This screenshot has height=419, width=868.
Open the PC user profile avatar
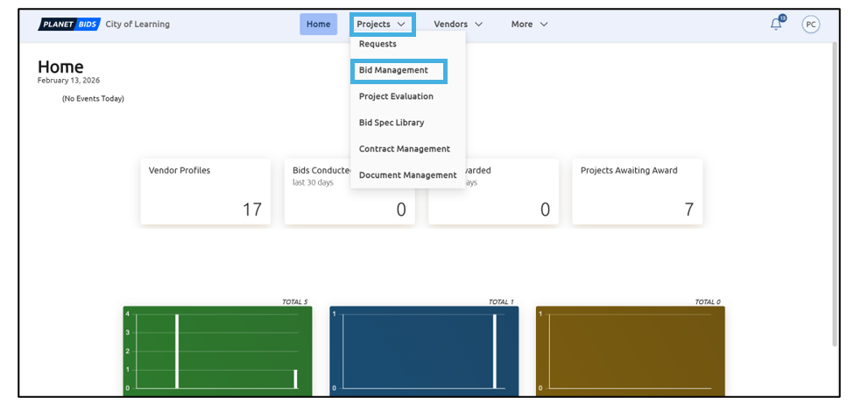(x=811, y=25)
